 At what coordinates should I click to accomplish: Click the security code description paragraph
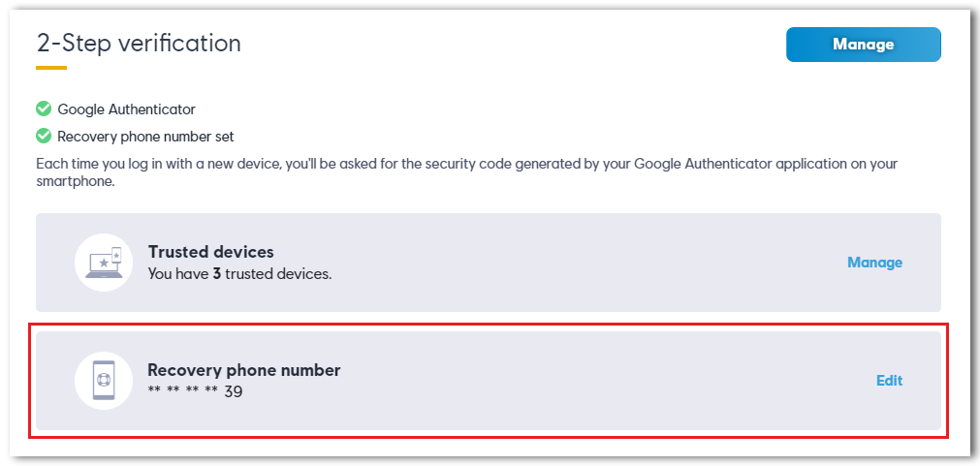tap(466, 174)
